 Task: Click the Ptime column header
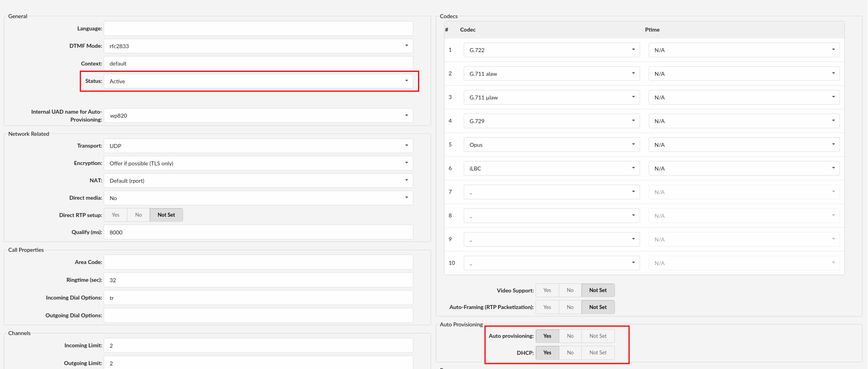(652, 30)
